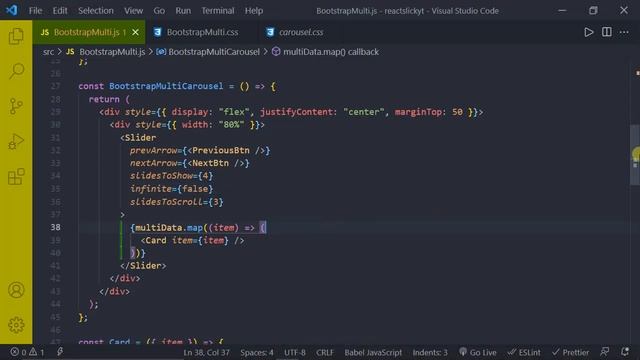Click the word BootstrapMultiCarousel in line 27
The height and width of the screenshot is (360, 640).
[166, 86]
